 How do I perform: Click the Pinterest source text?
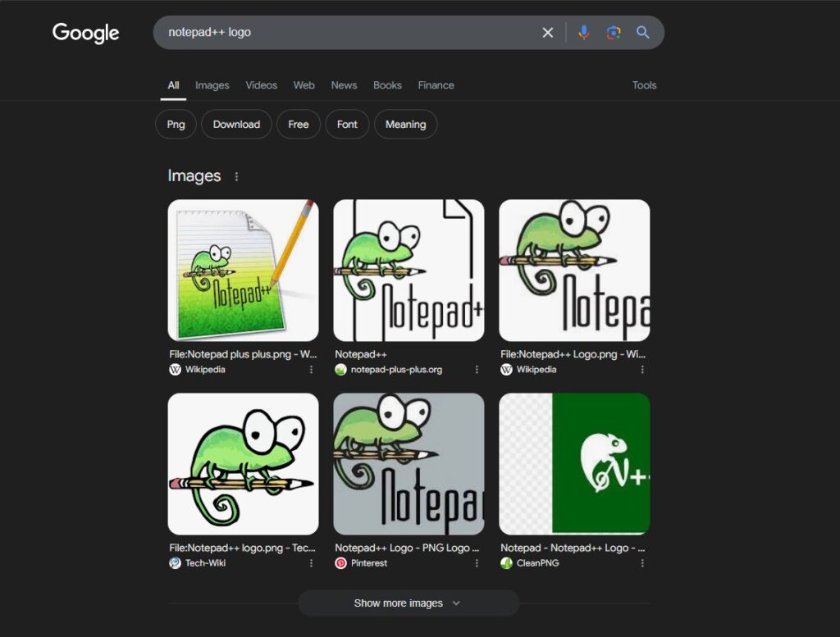tap(369, 563)
